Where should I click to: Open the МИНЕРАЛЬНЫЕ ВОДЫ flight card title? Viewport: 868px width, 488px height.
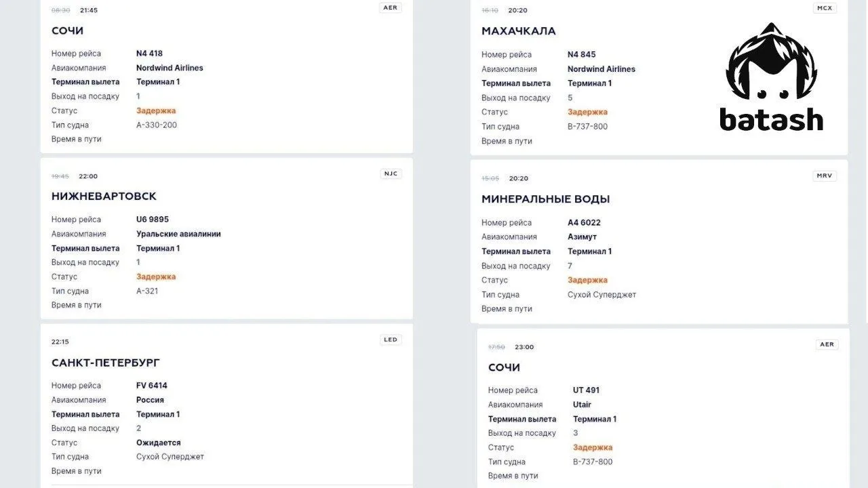point(546,199)
